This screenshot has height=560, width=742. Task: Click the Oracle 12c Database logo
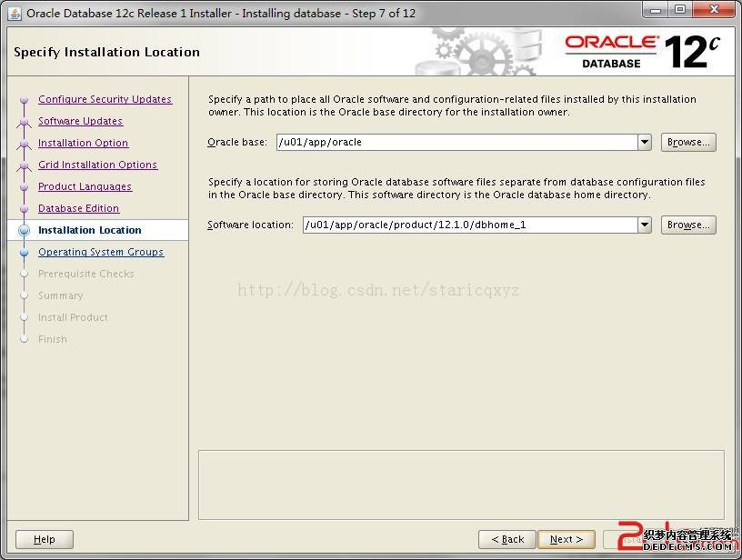(x=642, y=51)
